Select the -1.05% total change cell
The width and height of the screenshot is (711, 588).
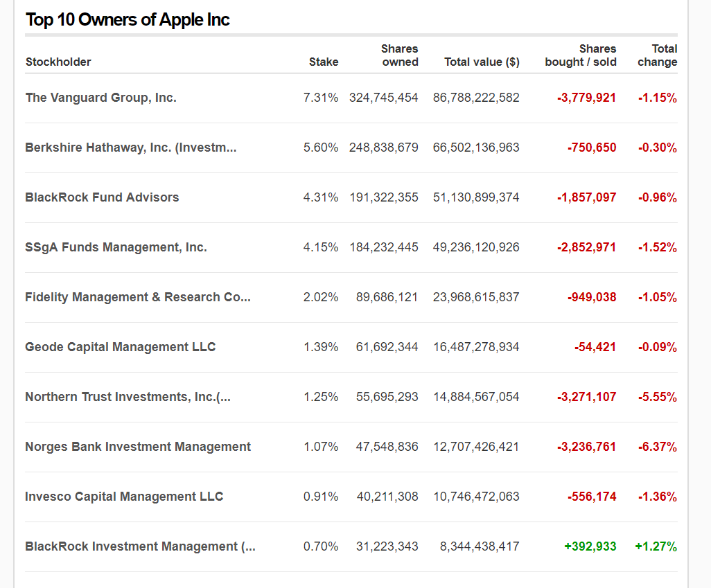click(x=658, y=297)
